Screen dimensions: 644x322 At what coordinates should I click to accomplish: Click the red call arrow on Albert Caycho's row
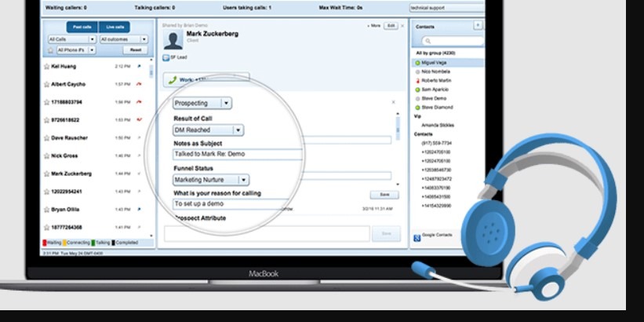[139, 84]
